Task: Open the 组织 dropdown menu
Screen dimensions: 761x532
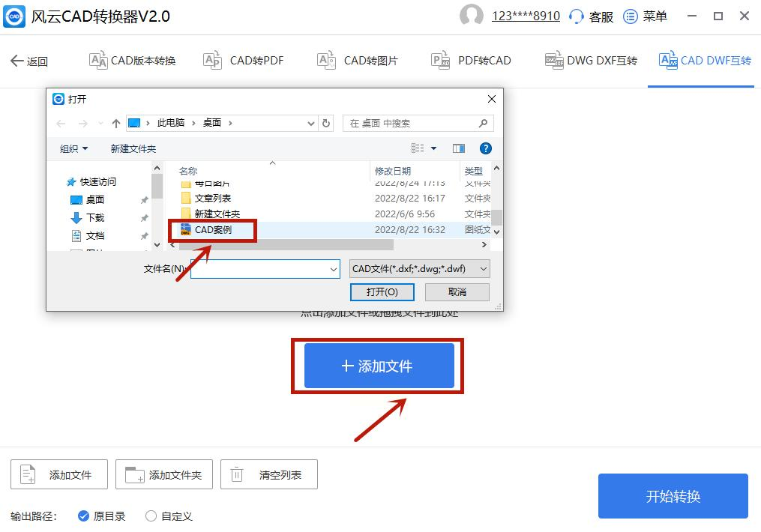Action: tap(73, 148)
